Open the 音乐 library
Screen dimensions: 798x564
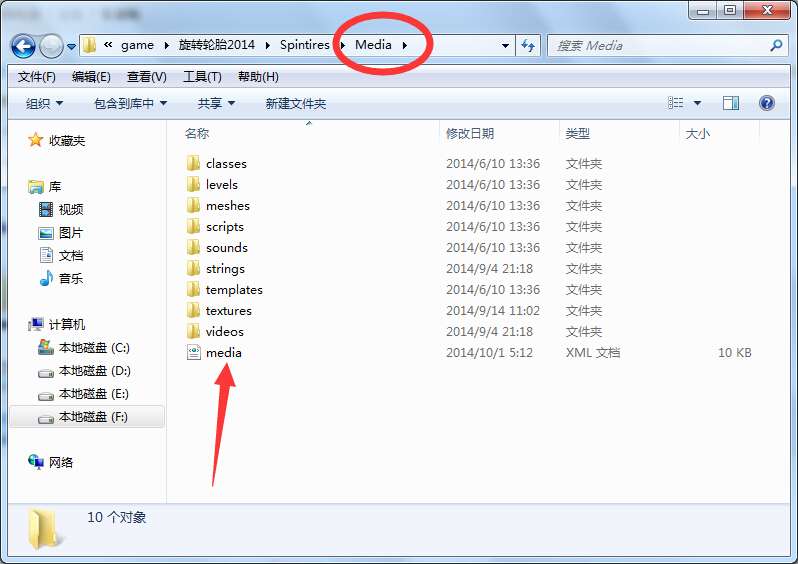(61, 278)
